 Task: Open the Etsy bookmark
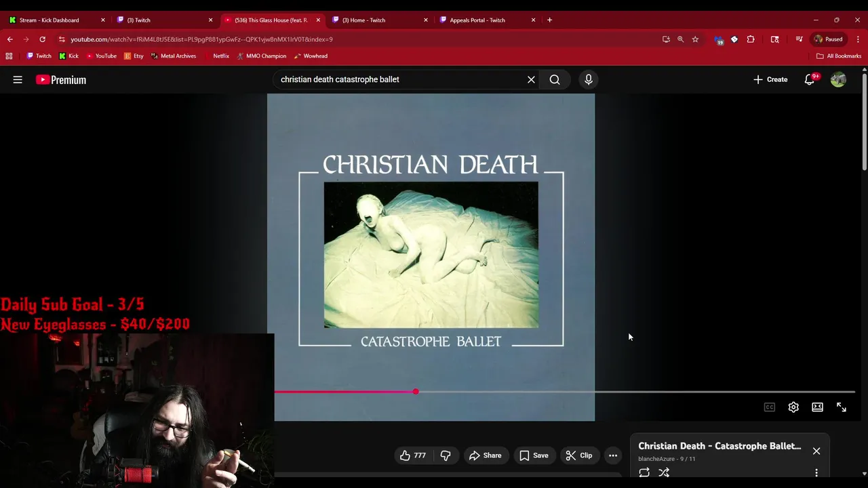(x=134, y=56)
